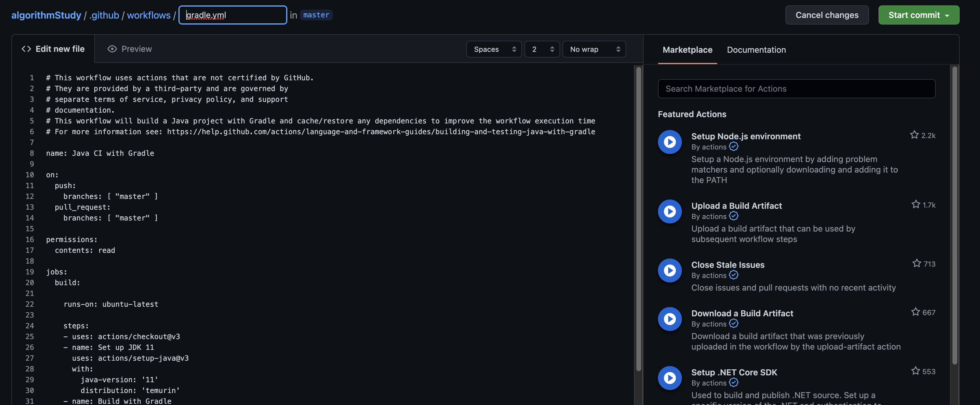
Task: Click the Close Stale Issues action icon
Action: [x=670, y=270]
